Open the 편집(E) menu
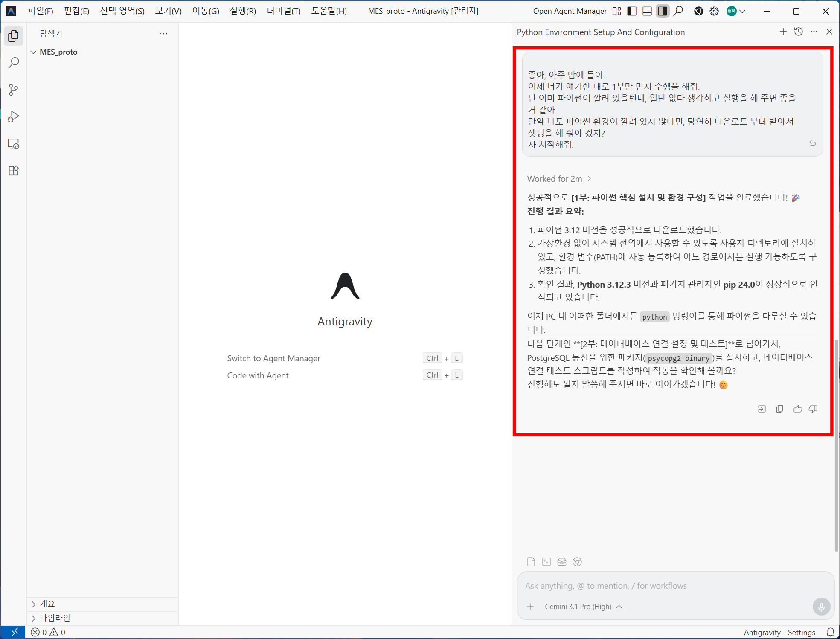Image resolution: width=840 pixels, height=639 pixels. pos(77,11)
